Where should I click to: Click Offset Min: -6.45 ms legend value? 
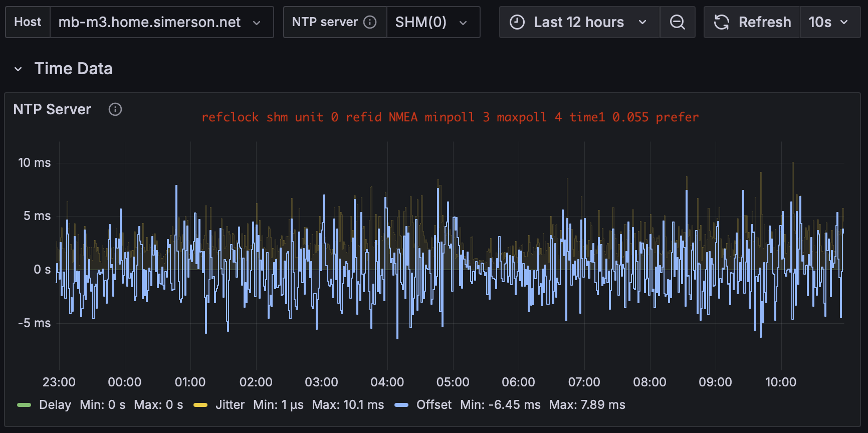(501, 404)
